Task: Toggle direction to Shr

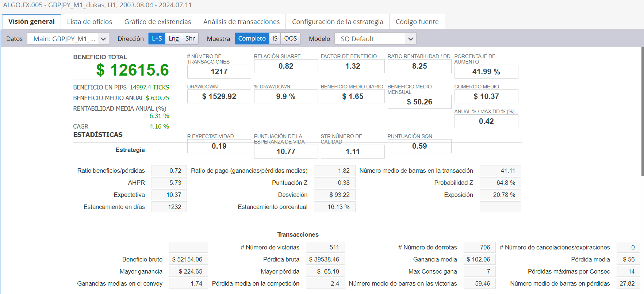Action: [190, 38]
